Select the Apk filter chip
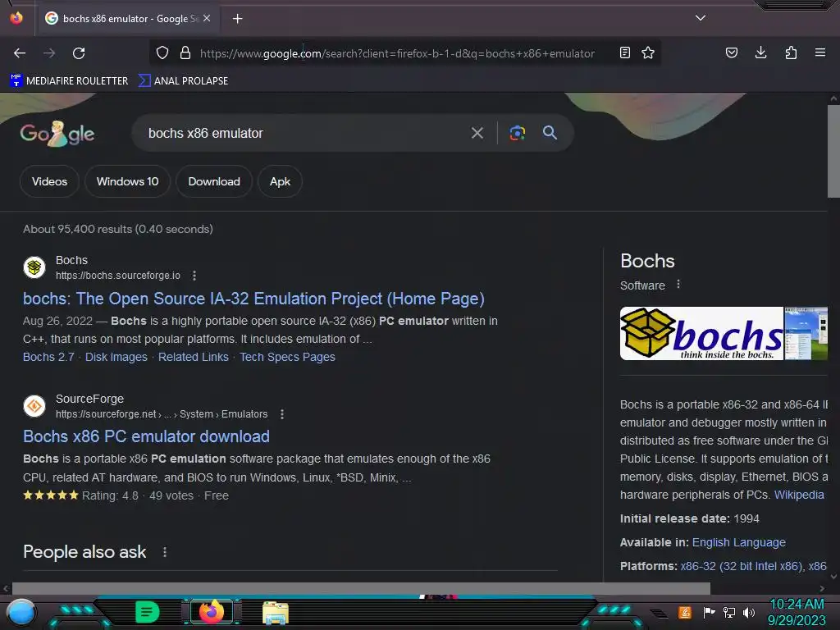The height and width of the screenshot is (630, 840). pyautogui.click(x=280, y=181)
